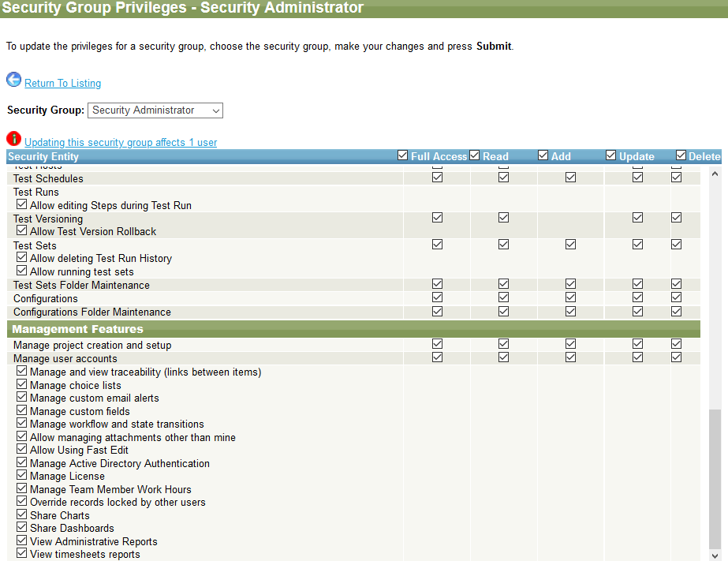
Task: Toggle the Full Access header checkbox
Action: [403, 155]
